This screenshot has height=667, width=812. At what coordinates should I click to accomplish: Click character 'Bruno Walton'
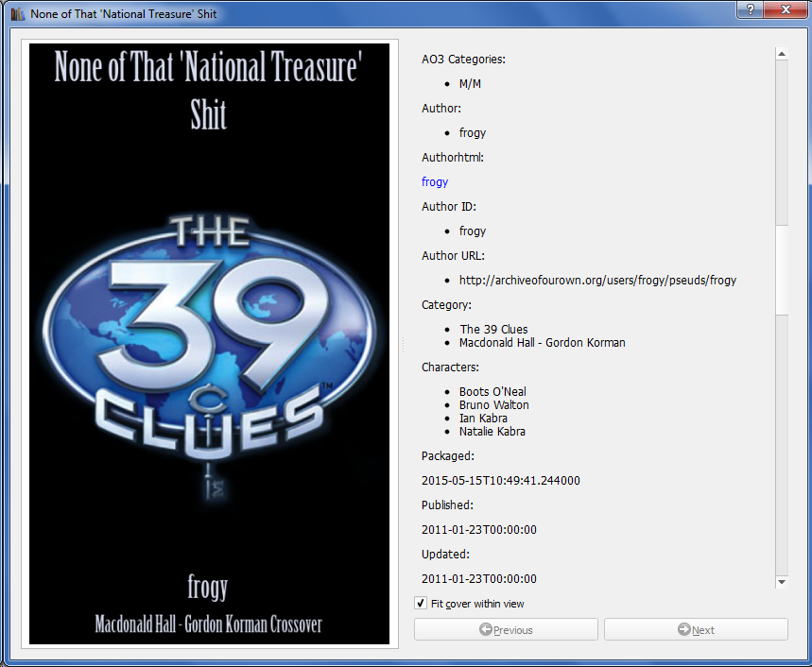494,405
